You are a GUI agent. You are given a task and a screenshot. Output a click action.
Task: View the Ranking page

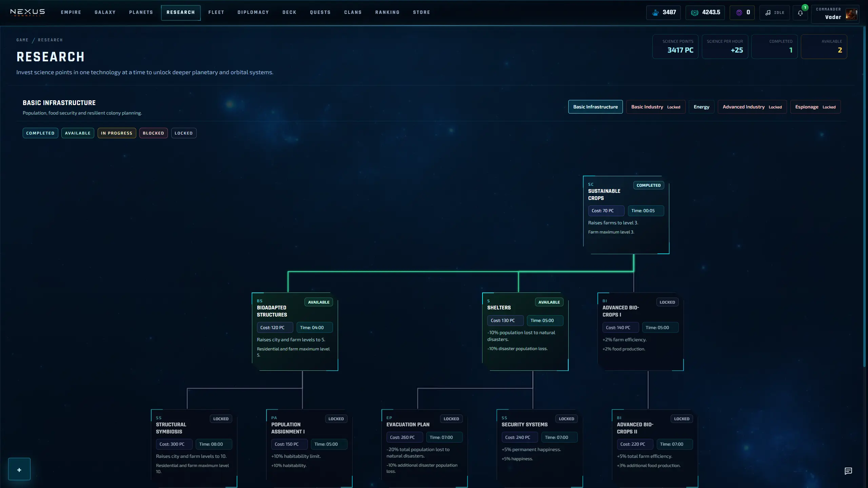click(388, 13)
